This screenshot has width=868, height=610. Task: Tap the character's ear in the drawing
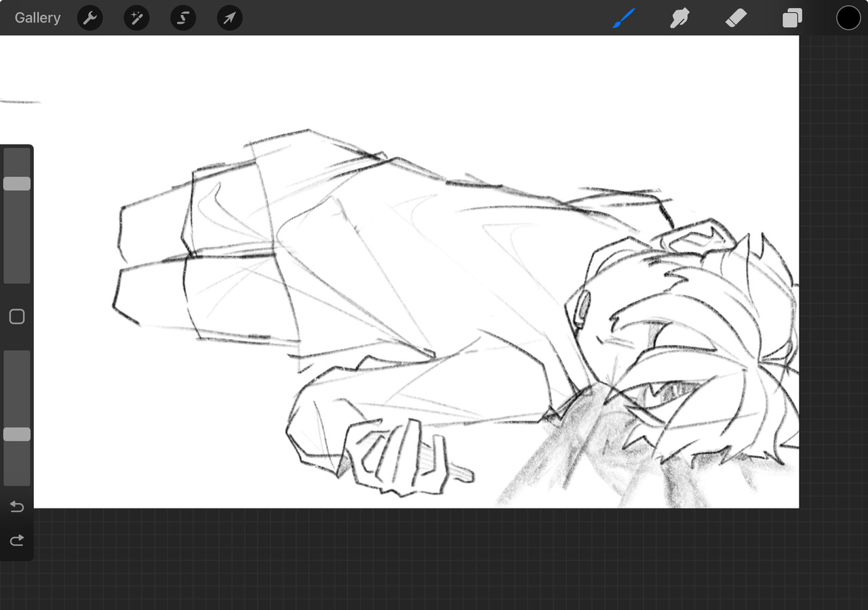[581, 307]
